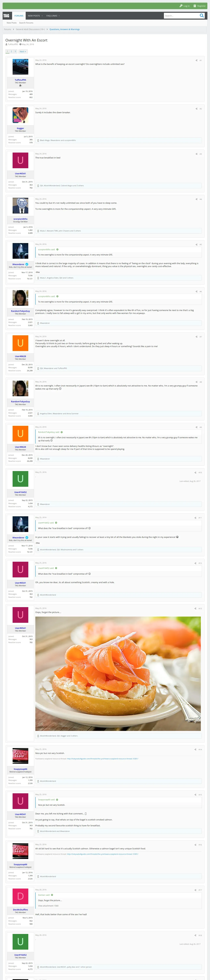Viewport: 210px width, 980px height.
Task: Click the thread author Tuffstuff95 under the title
Action: pos(13,45)
